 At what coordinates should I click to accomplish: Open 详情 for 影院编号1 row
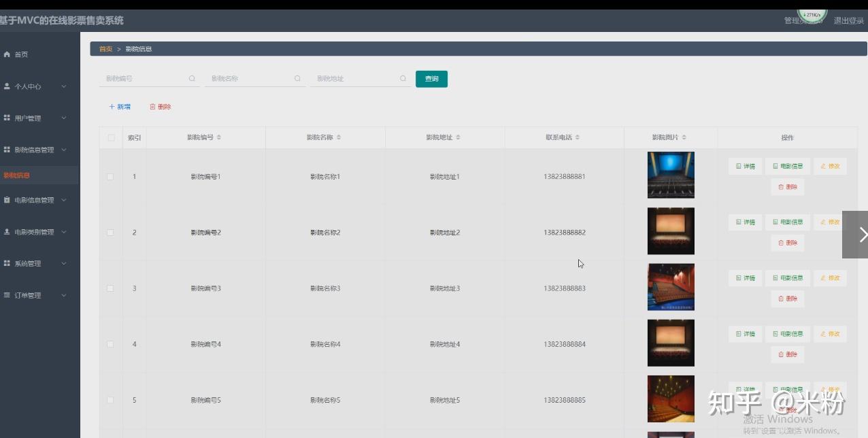pos(745,166)
